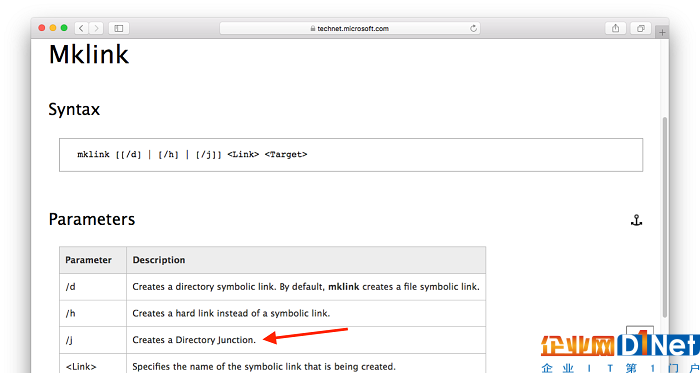Focus the technet.microsoft.com address field
This screenshot has width=700, height=373.
pyautogui.click(x=350, y=28)
